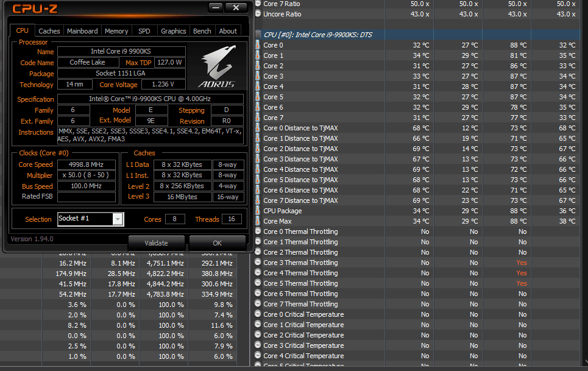Click the Threads value 16

(x=232, y=219)
